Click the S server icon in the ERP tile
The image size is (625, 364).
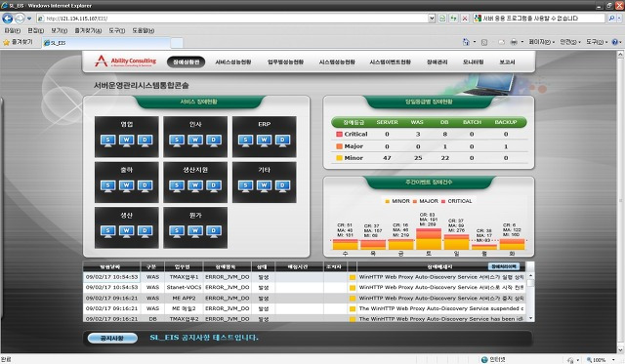[245, 141]
